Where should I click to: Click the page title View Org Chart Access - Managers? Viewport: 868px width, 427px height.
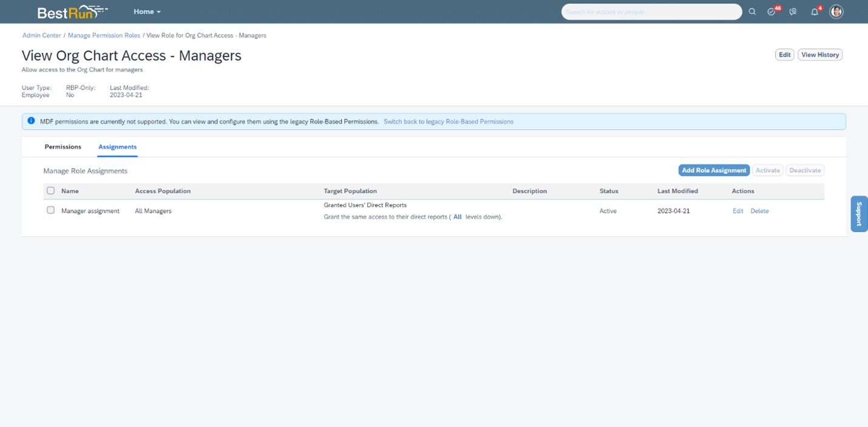click(132, 56)
